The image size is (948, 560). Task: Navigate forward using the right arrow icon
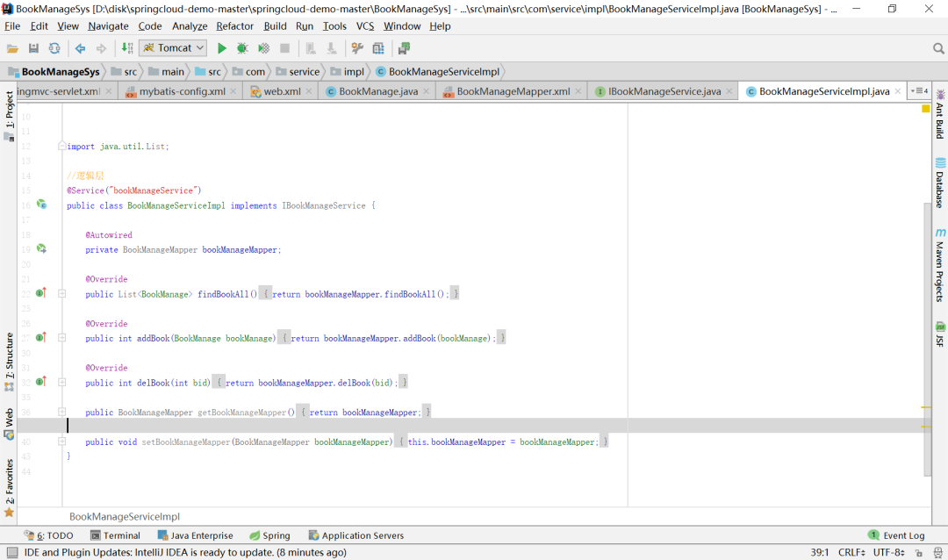coord(101,48)
